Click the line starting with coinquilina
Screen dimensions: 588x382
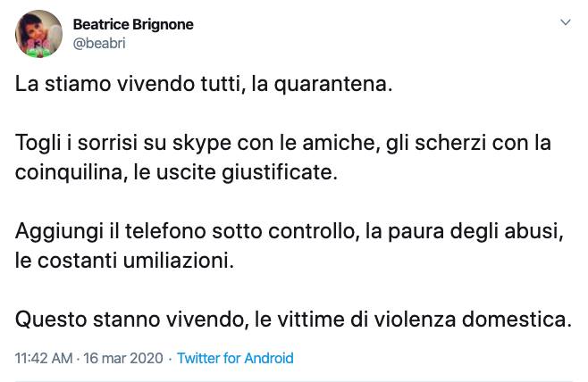tap(176, 172)
